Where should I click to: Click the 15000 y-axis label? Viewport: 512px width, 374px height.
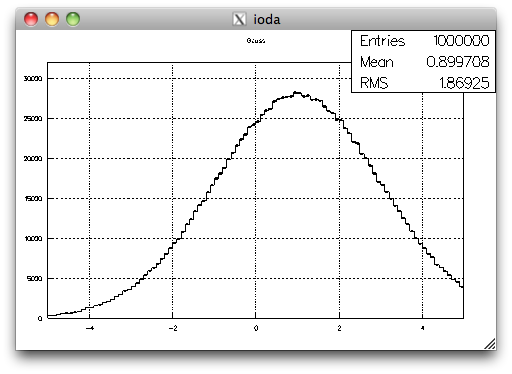pos(33,199)
